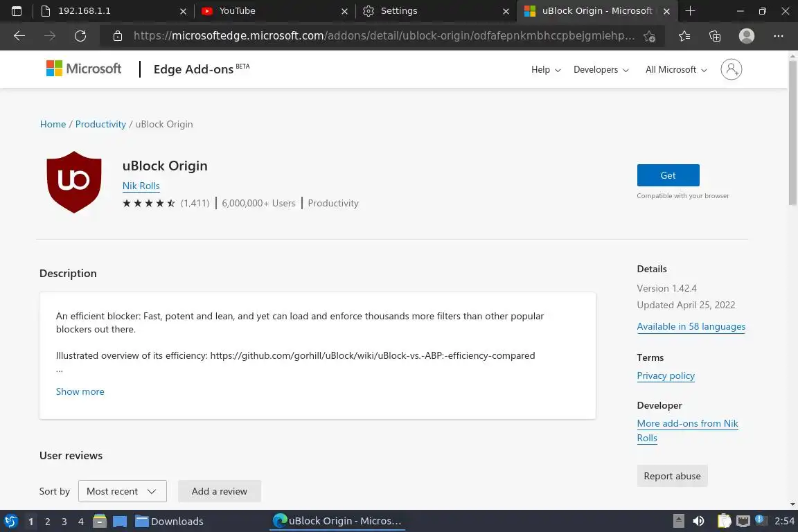Click the page vertical scrollbar

click(x=792, y=134)
